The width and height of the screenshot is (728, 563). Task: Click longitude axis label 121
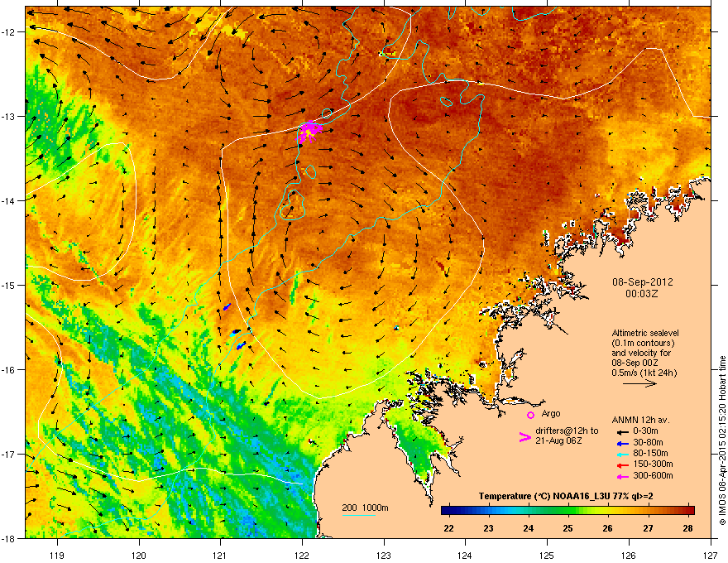pos(220,555)
